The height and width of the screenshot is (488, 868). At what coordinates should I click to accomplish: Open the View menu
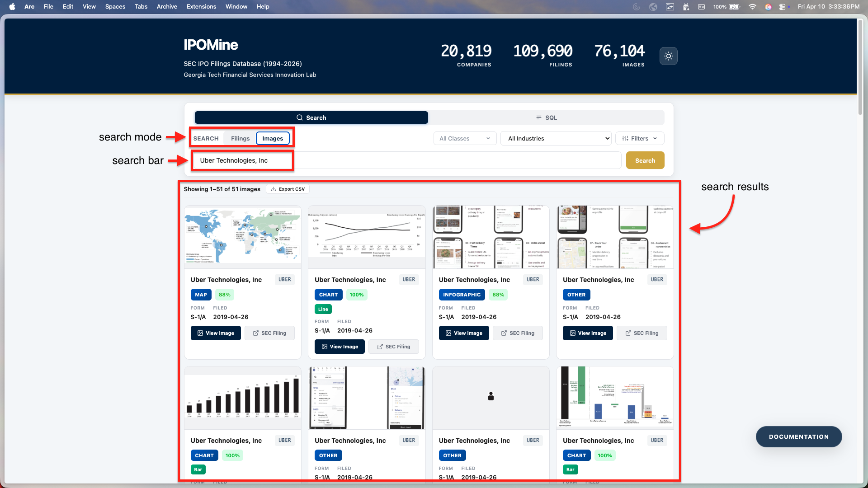(x=89, y=6)
